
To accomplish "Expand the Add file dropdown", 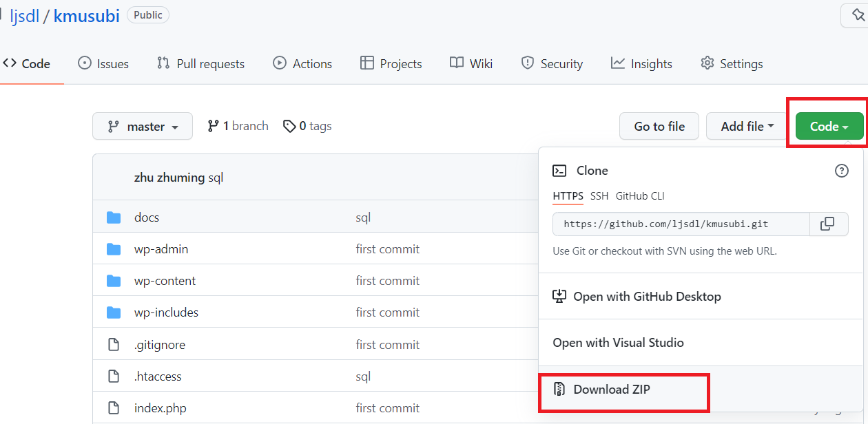I will coord(747,127).
